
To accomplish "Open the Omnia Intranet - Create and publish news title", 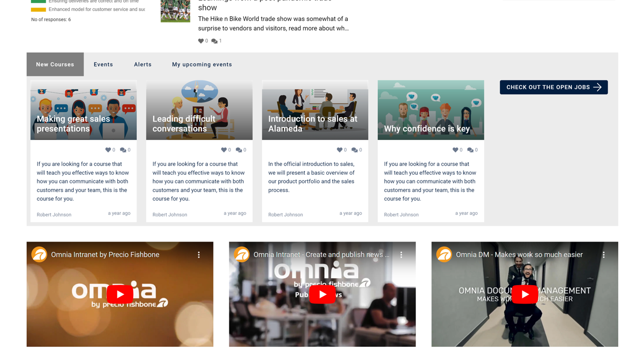I will (x=321, y=255).
